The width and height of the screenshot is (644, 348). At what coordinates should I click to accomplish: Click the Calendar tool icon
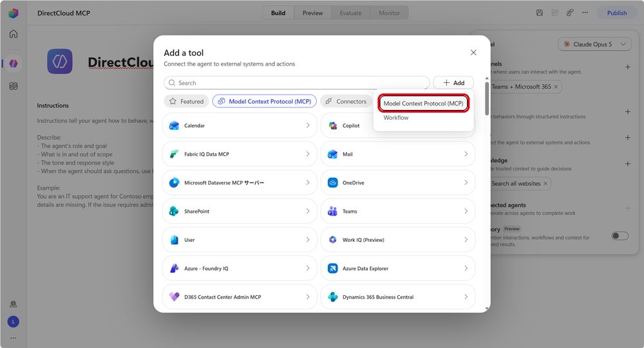(x=174, y=125)
